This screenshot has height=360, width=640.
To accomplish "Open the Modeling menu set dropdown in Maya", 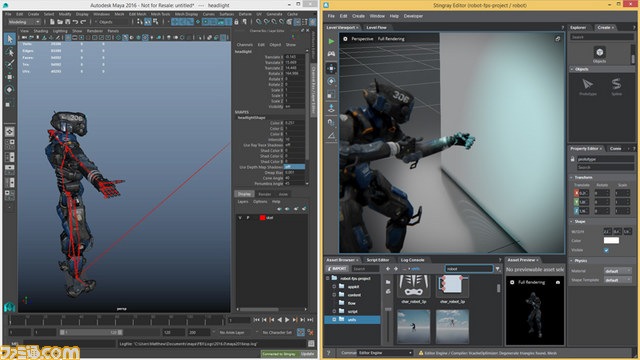I will coord(24,22).
